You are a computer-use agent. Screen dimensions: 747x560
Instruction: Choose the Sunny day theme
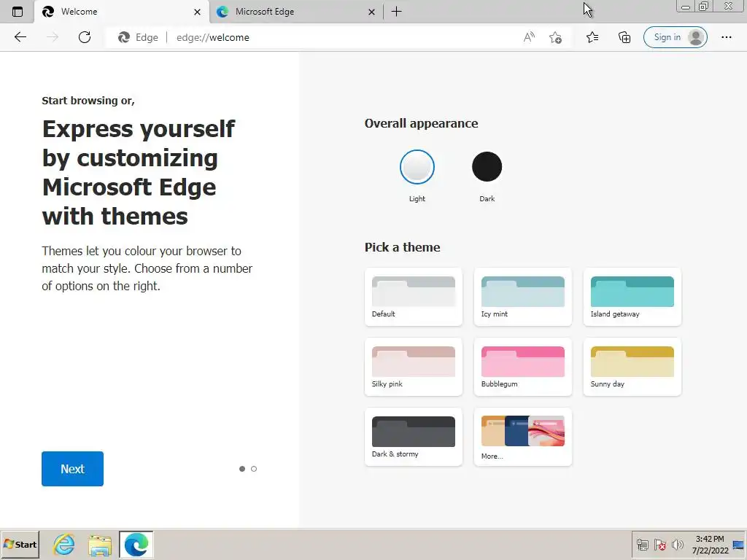pyautogui.click(x=632, y=367)
